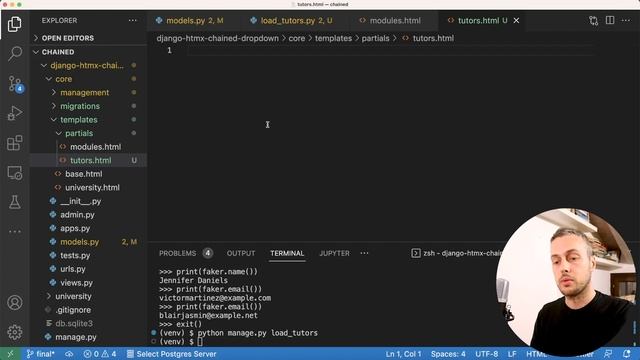Viewport: 640px width, 360px height.
Task: Open apps.py in file tree
Action: [75, 229]
